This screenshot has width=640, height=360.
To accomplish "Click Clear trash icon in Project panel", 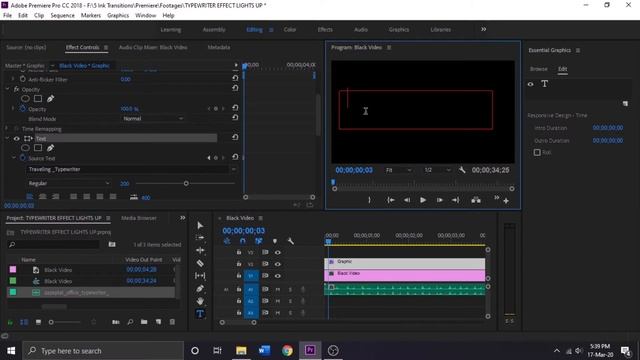I will click(x=172, y=322).
